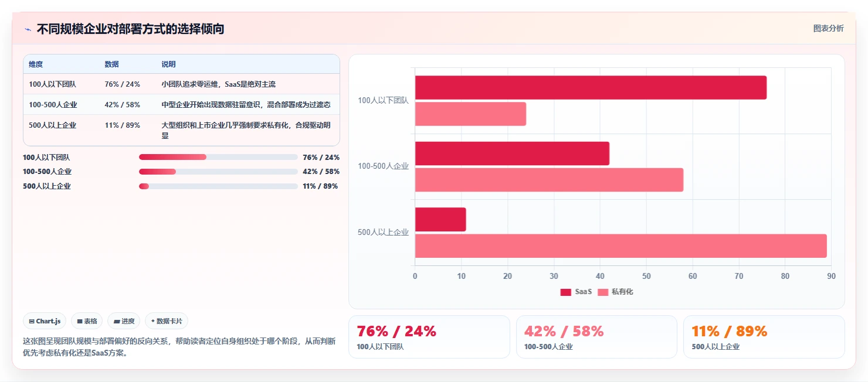Image resolution: width=868 pixels, height=382 pixels.
Task: Click the SaaS bar for 100人以下团队
Action: pyautogui.click(x=591, y=87)
